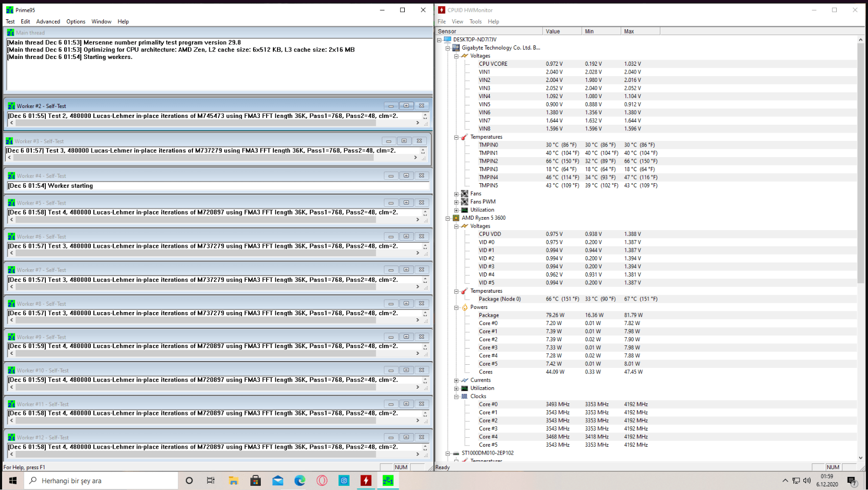Click the Min column header
This screenshot has height=490, width=868.
[601, 31]
